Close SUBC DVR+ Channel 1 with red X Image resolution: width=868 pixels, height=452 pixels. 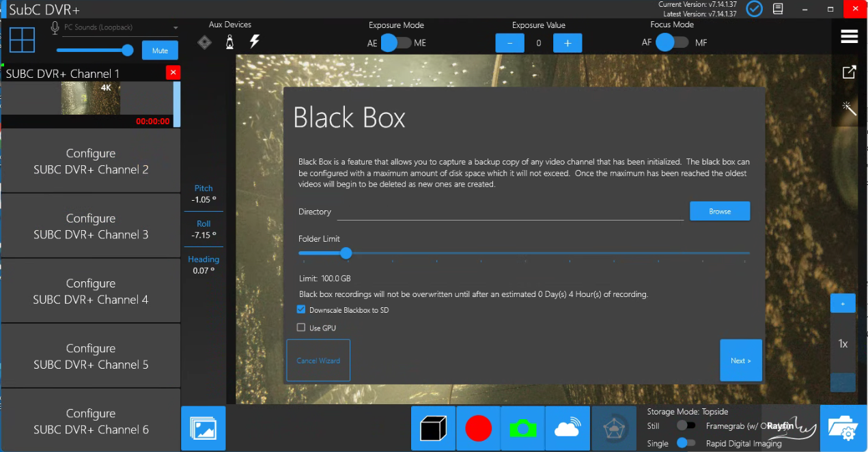point(173,72)
